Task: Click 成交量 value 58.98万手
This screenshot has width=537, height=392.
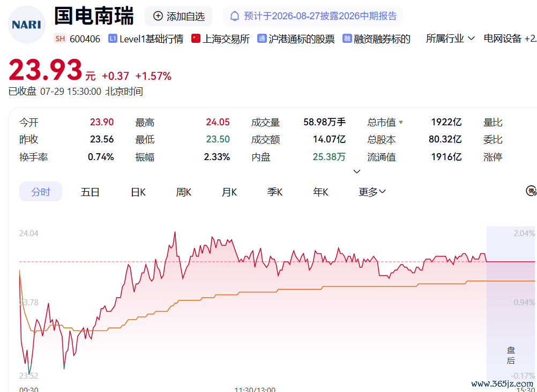Action: (324, 122)
